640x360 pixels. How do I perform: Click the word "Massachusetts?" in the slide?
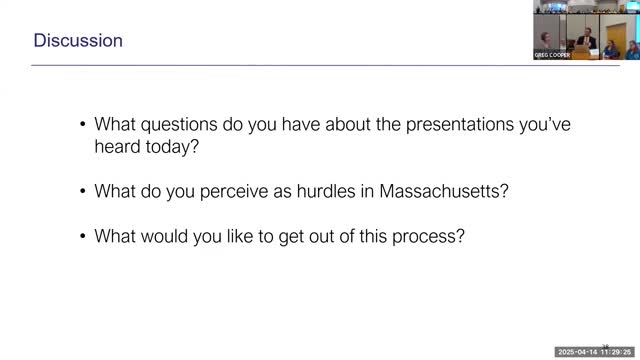tap(444, 191)
